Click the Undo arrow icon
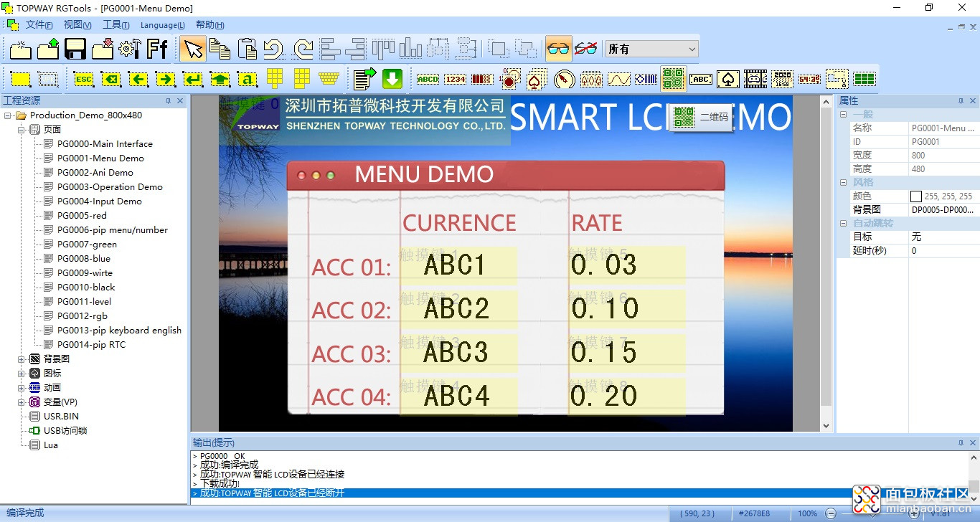The height and width of the screenshot is (522, 980). [x=273, y=49]
